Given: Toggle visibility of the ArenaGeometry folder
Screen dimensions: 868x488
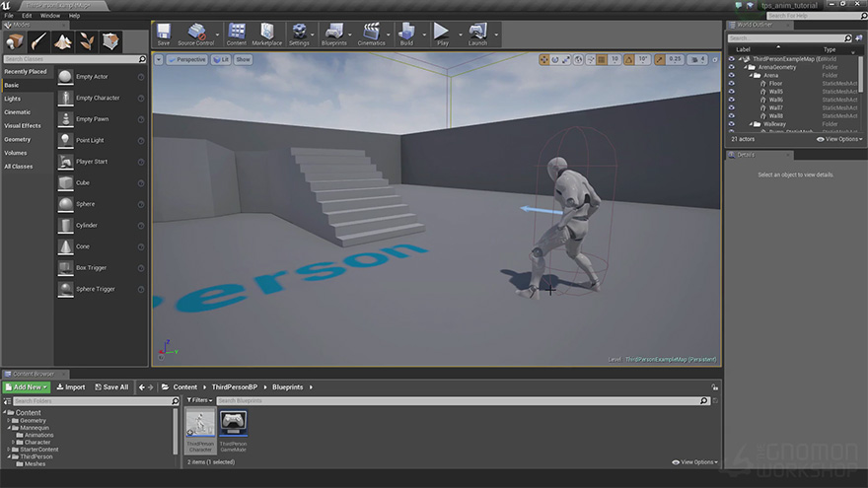Looking at the screenshot, I should tap(732, 67).
